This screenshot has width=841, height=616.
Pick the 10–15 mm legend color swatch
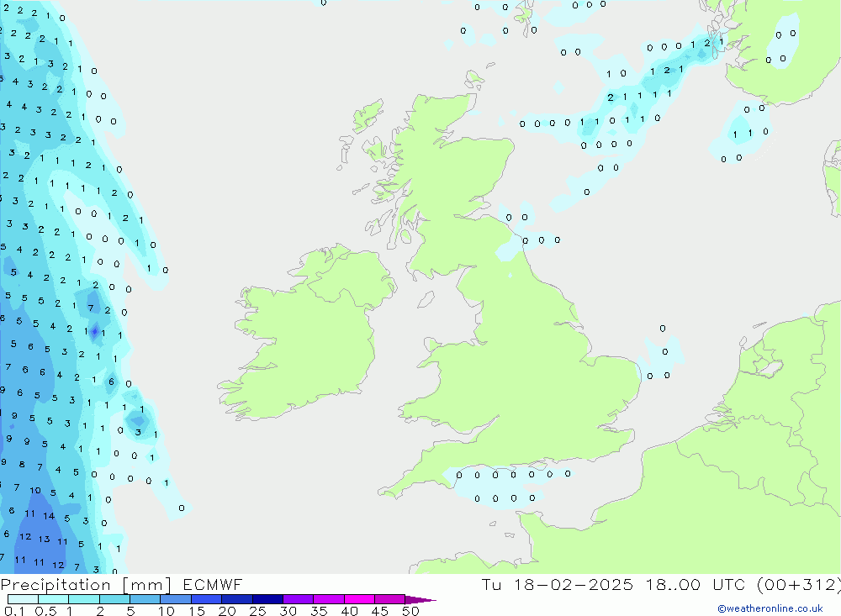(x=176, y=599)
